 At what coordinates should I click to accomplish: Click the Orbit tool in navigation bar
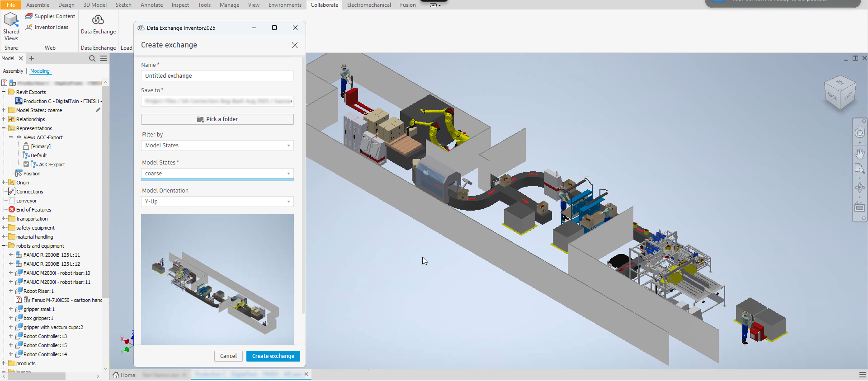[x=859, y=188]
